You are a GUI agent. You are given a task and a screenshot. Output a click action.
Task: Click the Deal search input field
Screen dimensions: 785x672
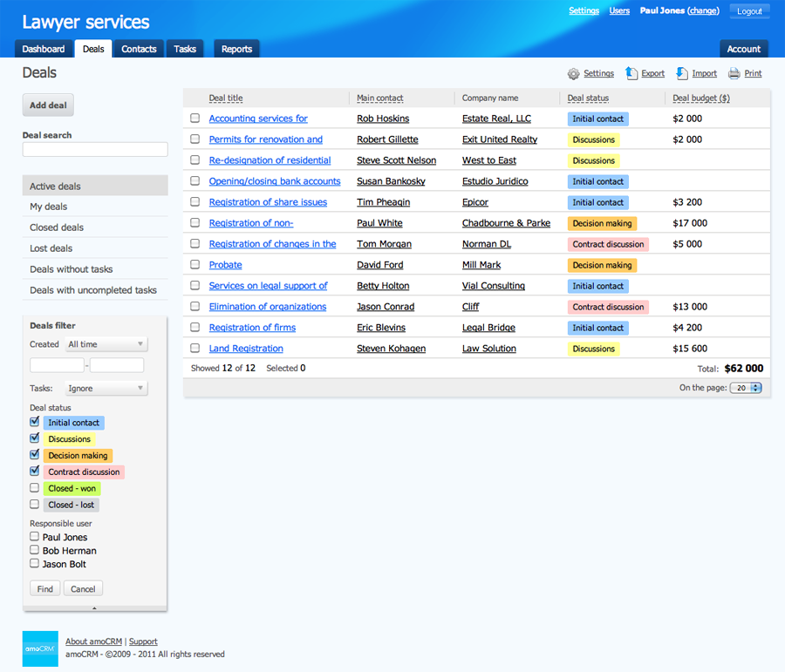point(95,150)
